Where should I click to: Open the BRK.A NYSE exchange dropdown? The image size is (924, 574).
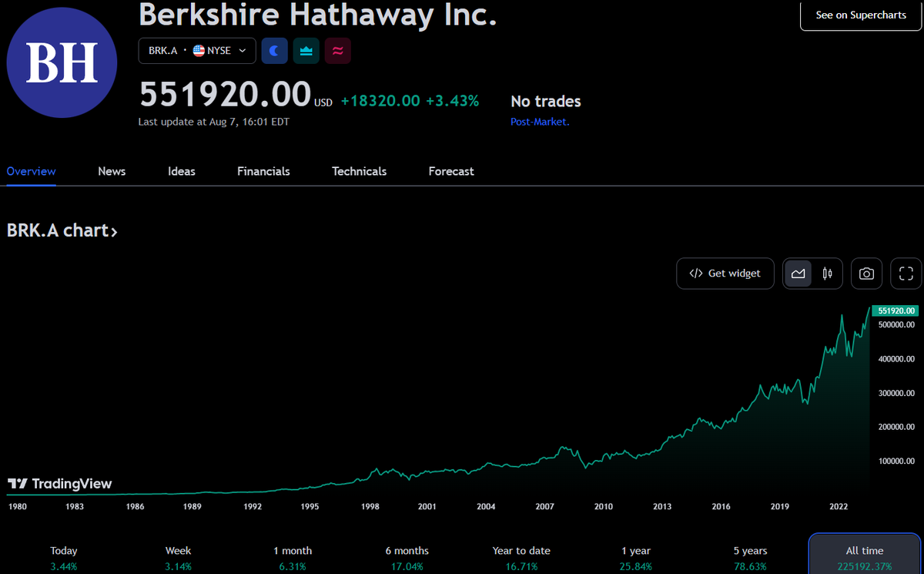point(197,51)
